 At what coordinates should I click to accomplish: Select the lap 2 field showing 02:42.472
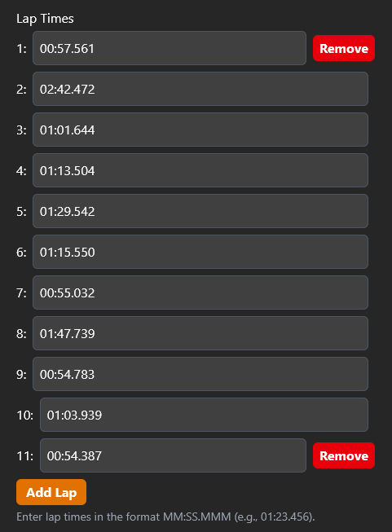click(200, 89)
